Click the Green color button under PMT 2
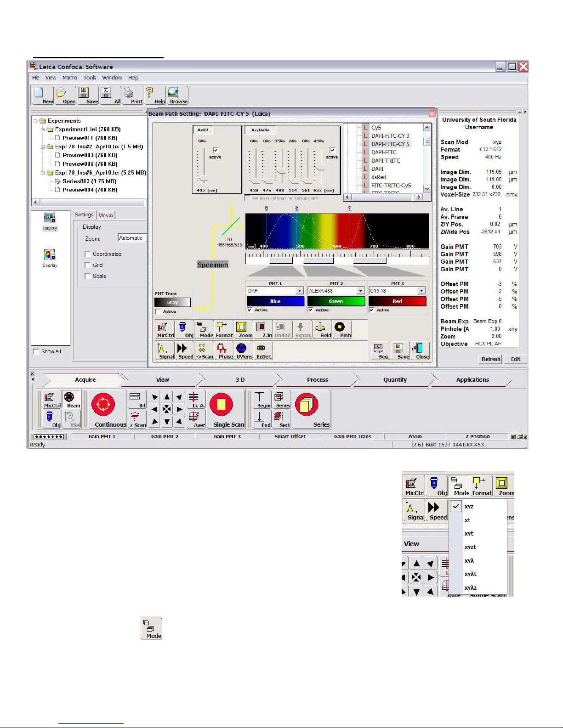The image size is (563, 728). pyautogui.click(x=336, y=301)
